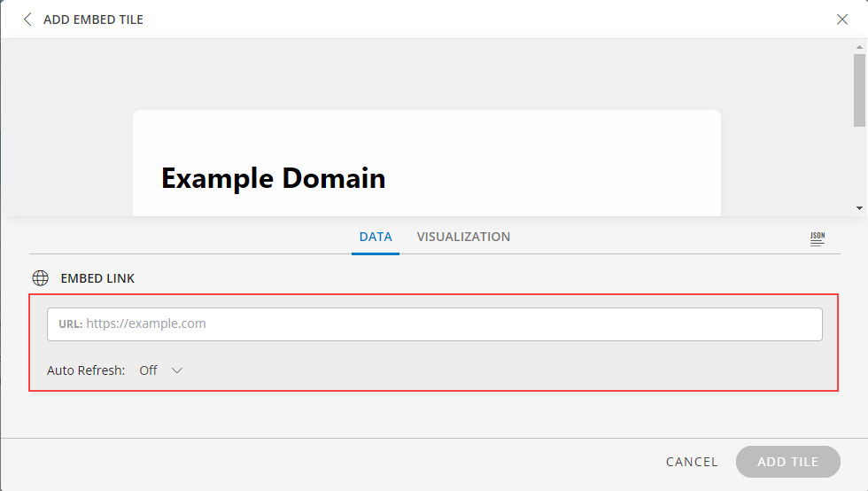
Task: Click the preview scrollbar up arrow
Action: coord(859,47)
